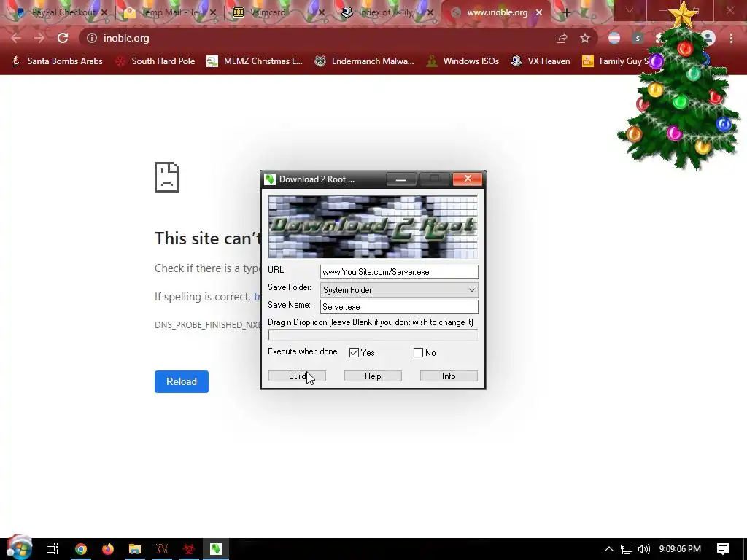Click the Download 2 Root banner image

tap(373, 227)
